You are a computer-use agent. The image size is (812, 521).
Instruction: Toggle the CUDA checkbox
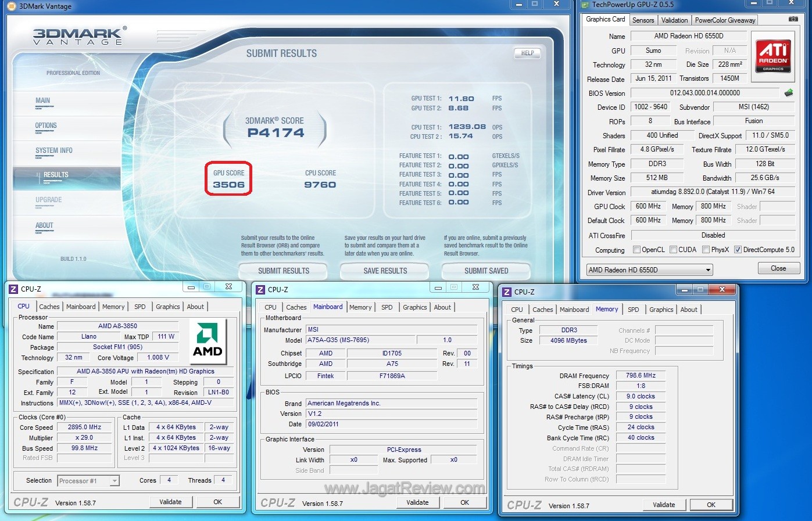tap(673, 250)
